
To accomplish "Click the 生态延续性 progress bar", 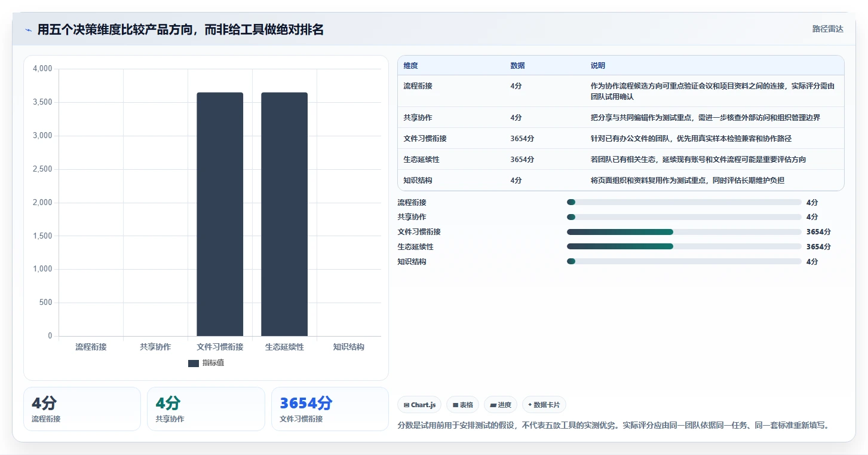I will [x=684, y=246].
